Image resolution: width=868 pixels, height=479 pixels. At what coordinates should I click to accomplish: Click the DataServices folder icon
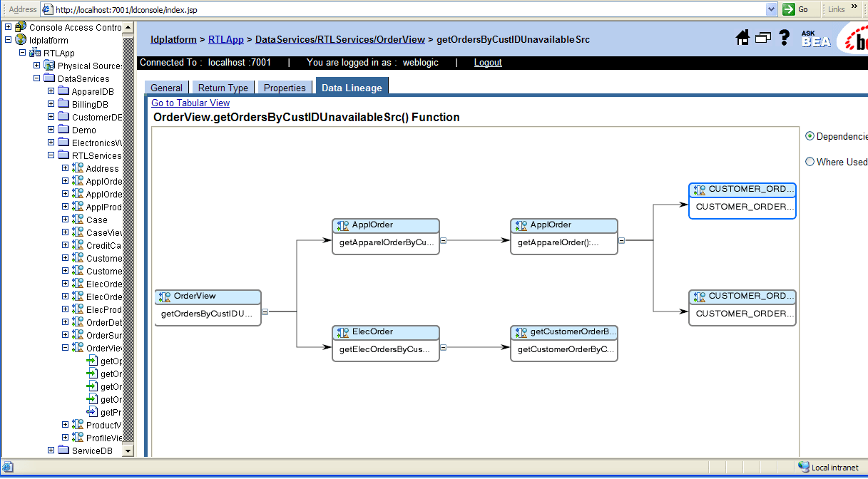[x=49, y=78]
